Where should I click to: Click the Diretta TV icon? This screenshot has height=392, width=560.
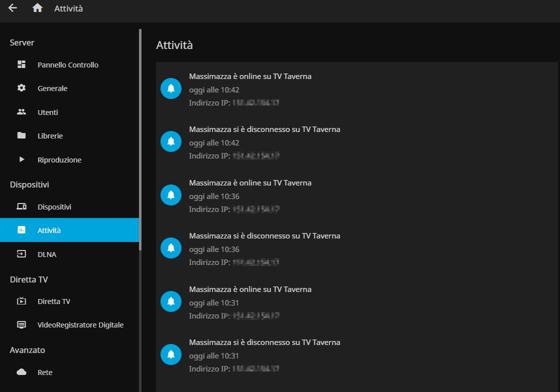[x=21, y=301]
